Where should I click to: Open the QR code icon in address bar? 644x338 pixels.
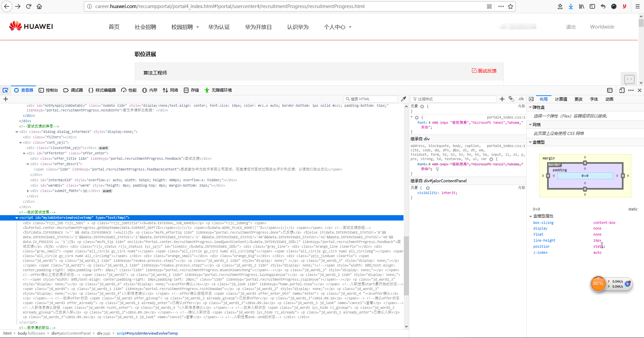pos(489,6)
